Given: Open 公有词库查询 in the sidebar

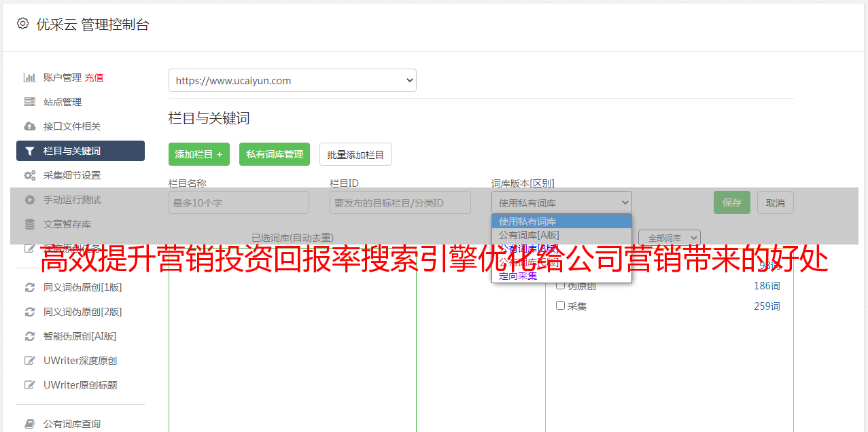Looking at the screenshot, I should point(72,424).
